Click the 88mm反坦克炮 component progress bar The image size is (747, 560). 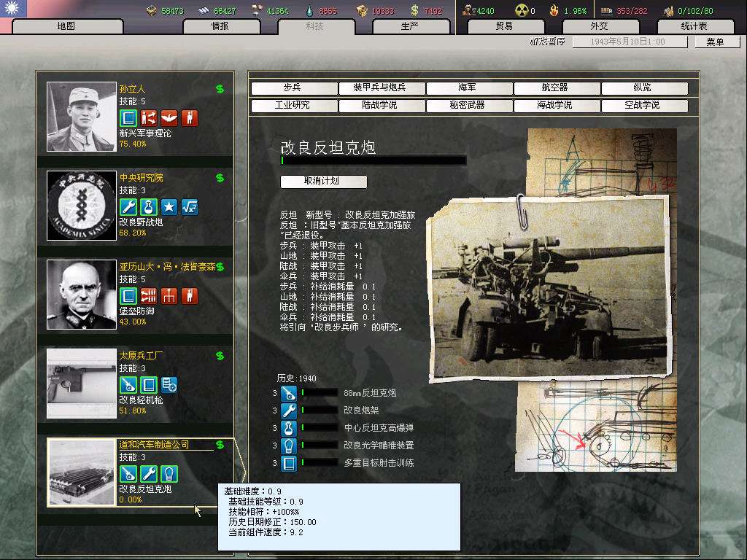click(320, 393)
